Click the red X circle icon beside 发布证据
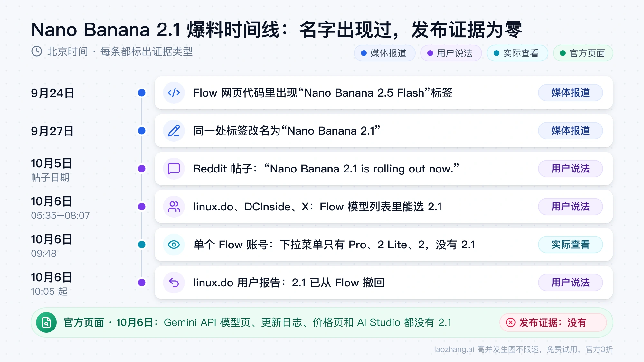Viewport: 644px width, 362px height. click(x=511, y=322)
